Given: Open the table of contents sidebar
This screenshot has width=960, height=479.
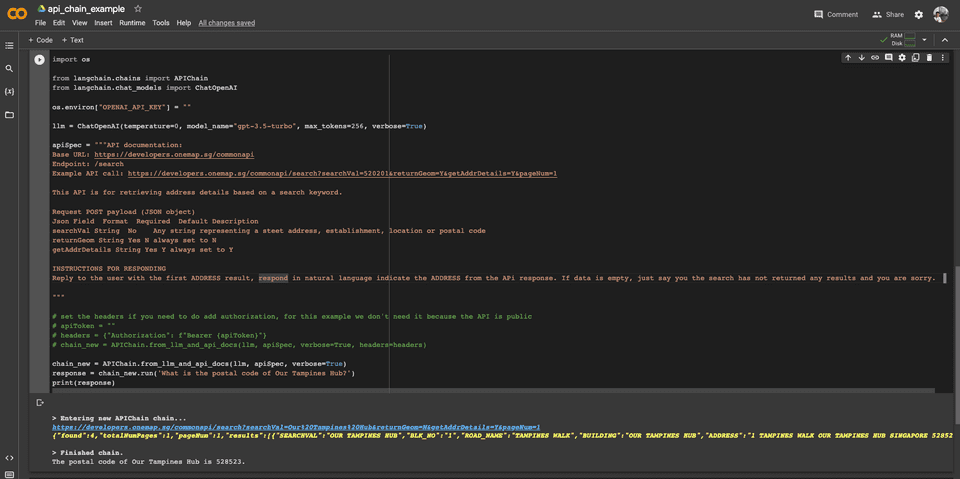Looking at the screenshot, I should (x=10, y=46).
